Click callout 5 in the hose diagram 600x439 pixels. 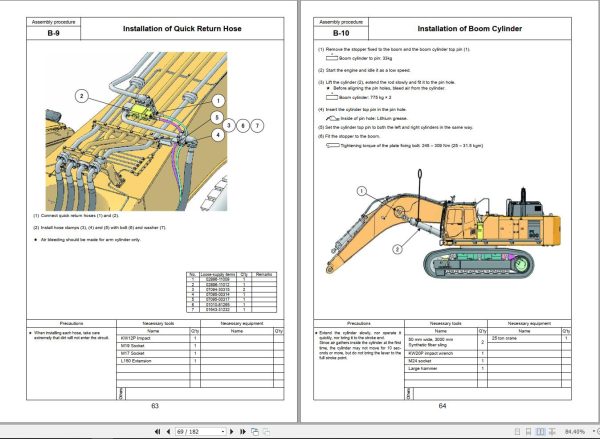[217, 118]
